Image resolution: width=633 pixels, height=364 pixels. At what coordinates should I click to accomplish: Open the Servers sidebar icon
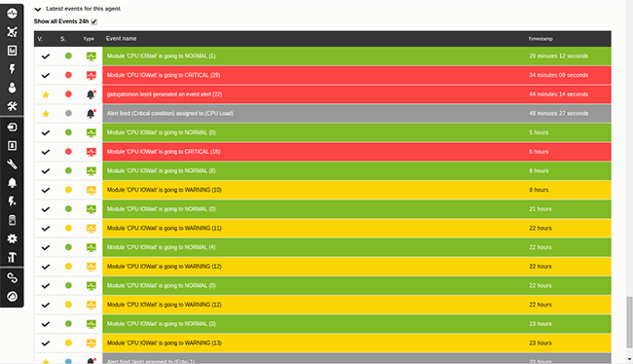12,220
